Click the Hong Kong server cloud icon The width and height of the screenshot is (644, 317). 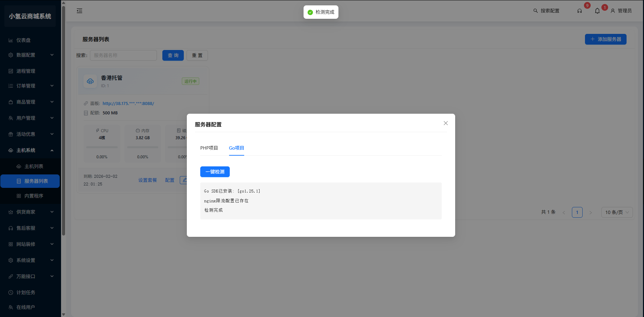coord(90,81)
